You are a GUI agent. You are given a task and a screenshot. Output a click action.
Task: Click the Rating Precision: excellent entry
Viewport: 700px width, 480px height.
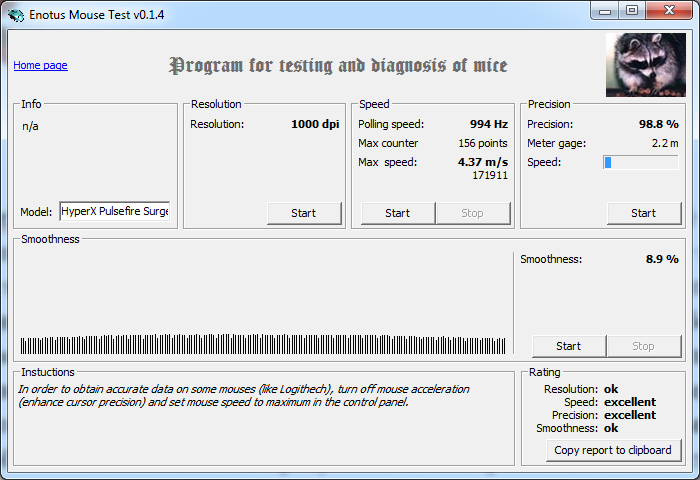coord(604,415)
